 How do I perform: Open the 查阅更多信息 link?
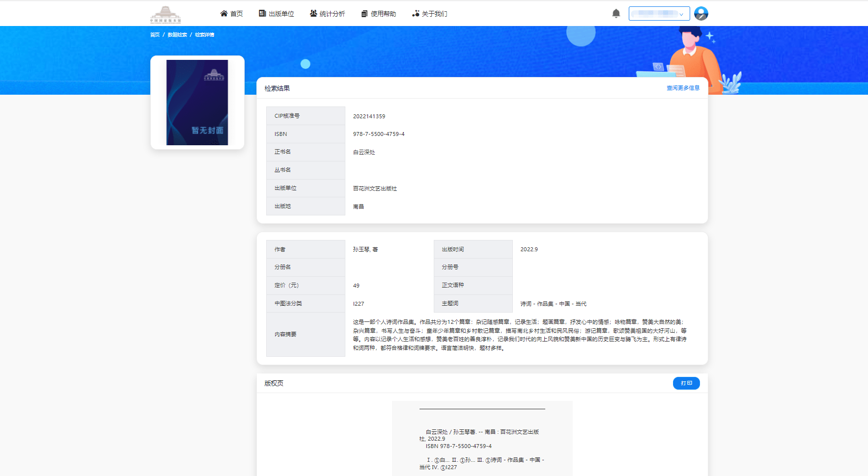(x=683, y=88)
